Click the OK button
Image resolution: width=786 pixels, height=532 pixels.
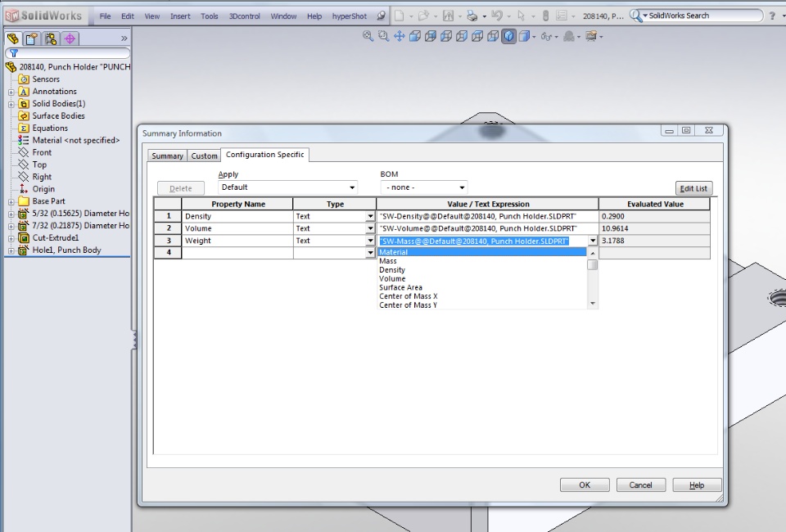point(585,485)
